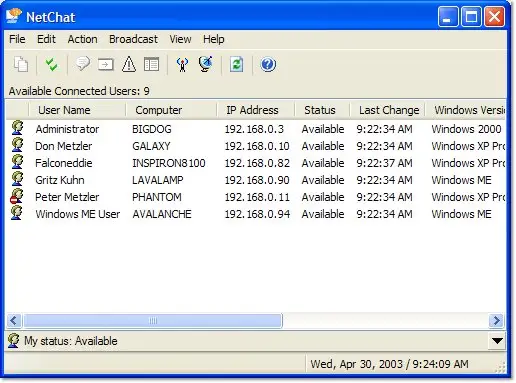Click the horizontal scrollbar left arrow
Viewport: 516px width, 383px height.
pyautogui.click(x=14, y=321)
